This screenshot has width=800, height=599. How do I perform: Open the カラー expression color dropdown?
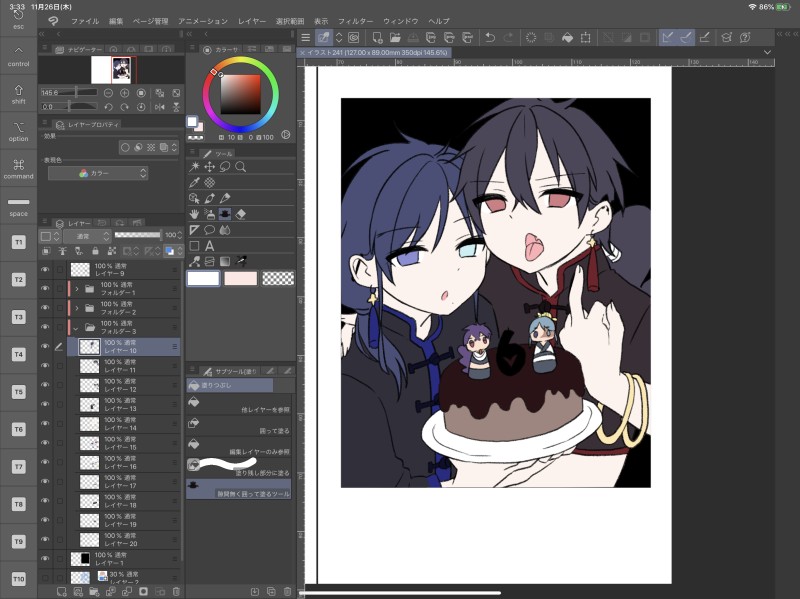point(97,173)
